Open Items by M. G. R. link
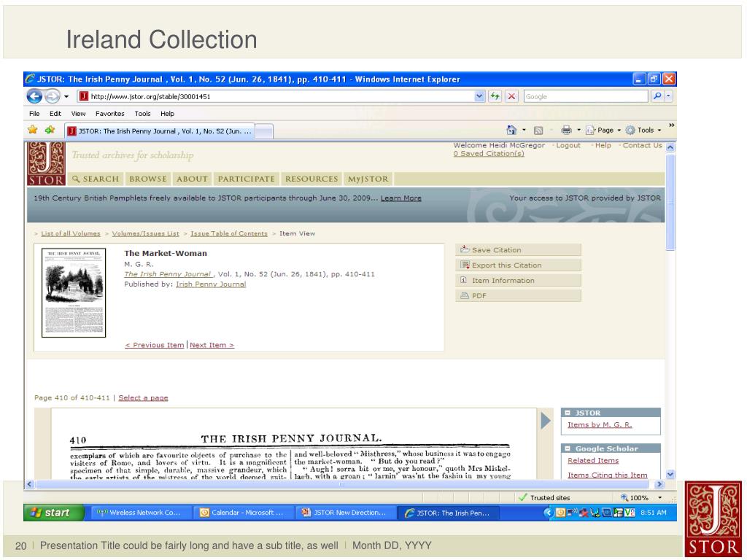Viewport: 747px width, 560px height. (x=600, y=425)
